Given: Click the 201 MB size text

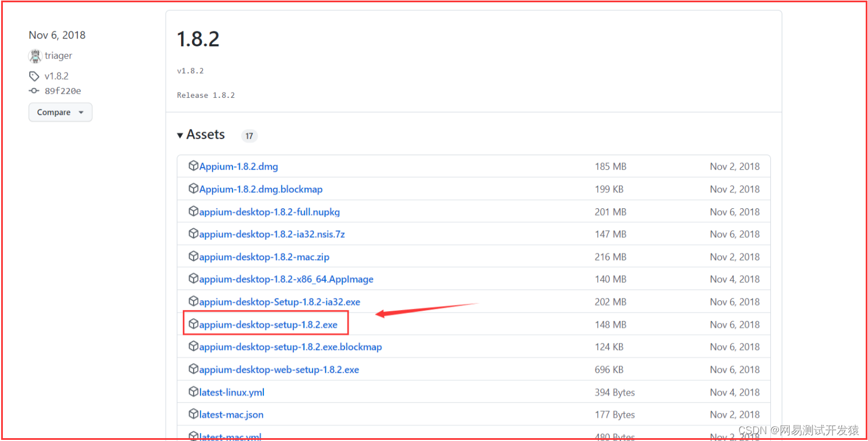Looking at the screenshot, I should (610, 212).
